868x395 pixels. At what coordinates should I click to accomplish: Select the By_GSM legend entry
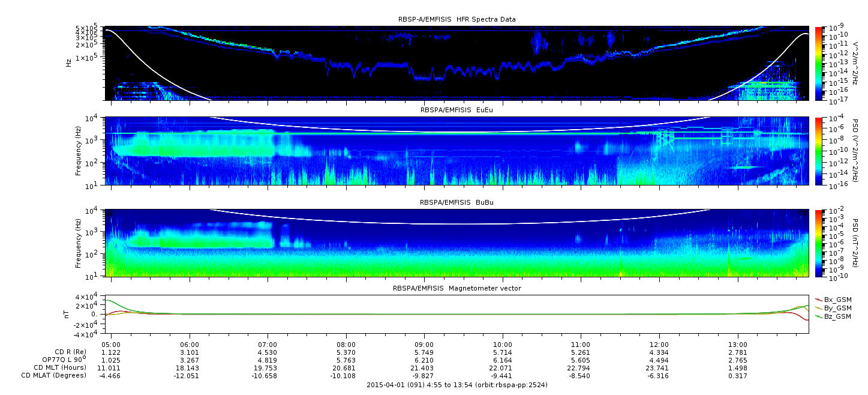pyautogui.click(x=837, y=307)
